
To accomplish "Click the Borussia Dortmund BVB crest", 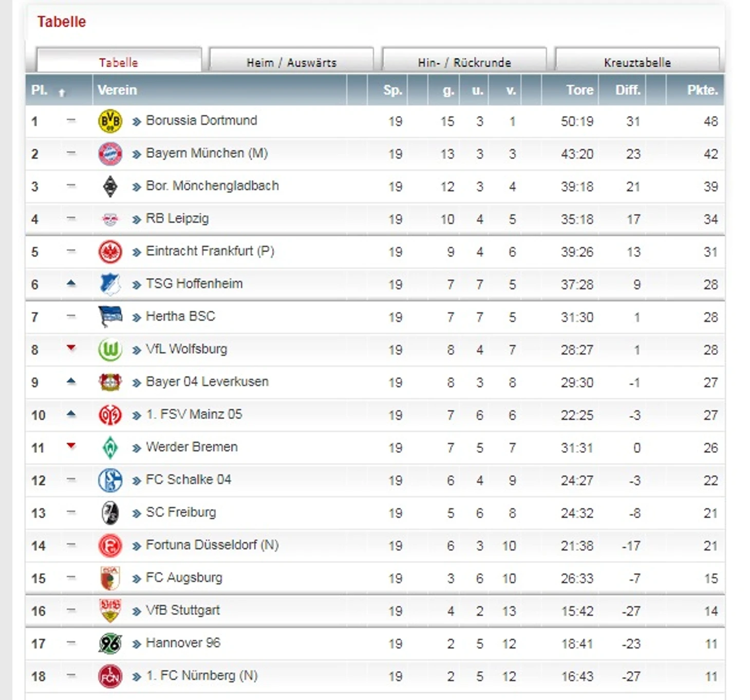I will (x=110, y=121).
